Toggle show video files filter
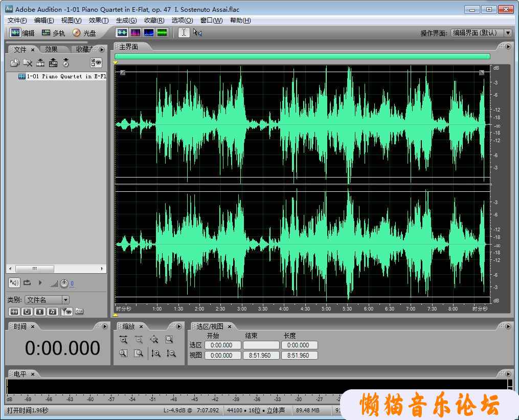 pyautogui.click(x=40, y=312)
